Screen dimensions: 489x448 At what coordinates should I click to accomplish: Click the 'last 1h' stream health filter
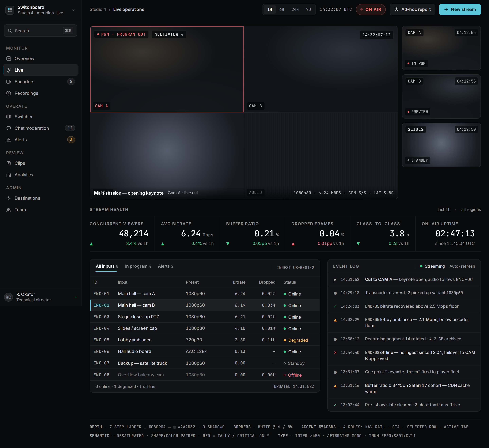[444, 210]
